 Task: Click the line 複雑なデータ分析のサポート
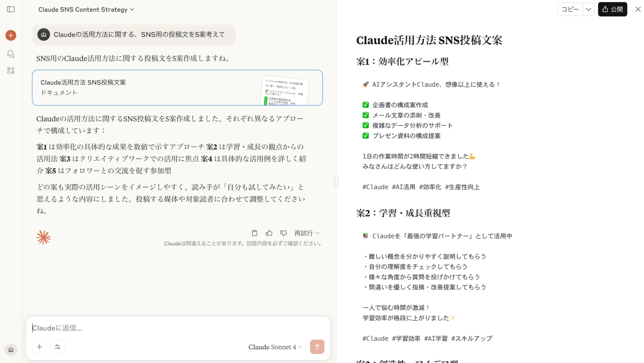tap(408, 125)
